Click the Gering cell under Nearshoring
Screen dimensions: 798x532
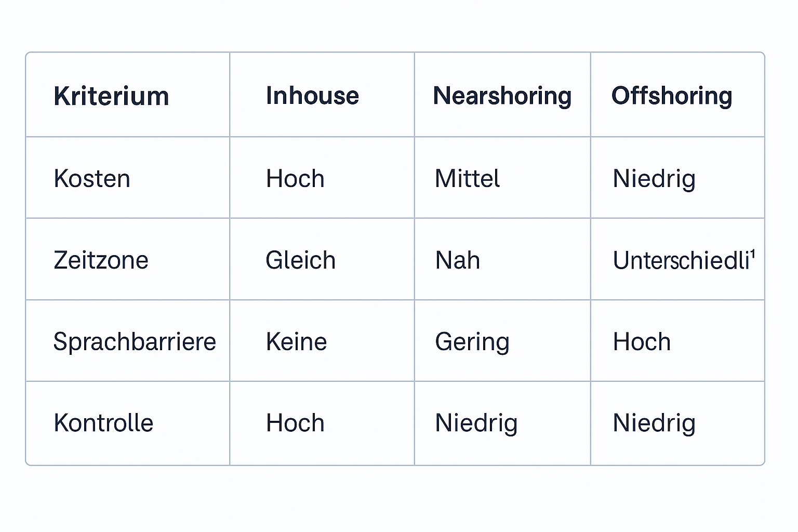(472, 342)
